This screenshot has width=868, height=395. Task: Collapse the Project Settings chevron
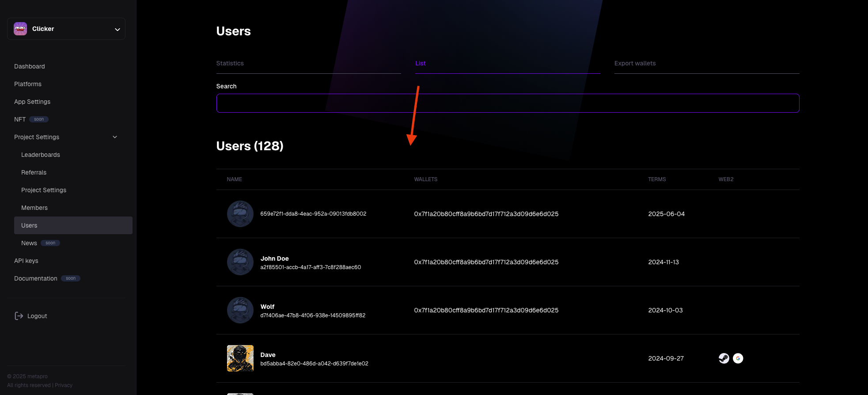tap(115, 137)
